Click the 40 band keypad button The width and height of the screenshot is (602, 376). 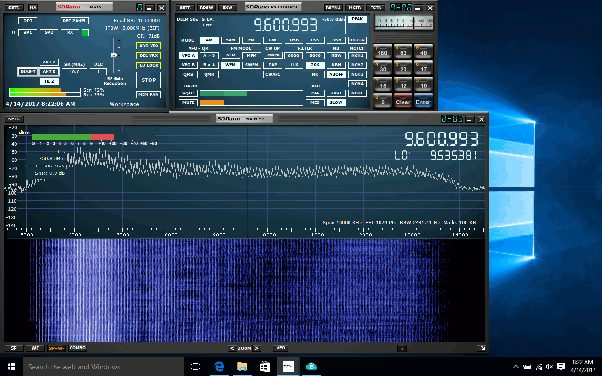click(423, 51)
